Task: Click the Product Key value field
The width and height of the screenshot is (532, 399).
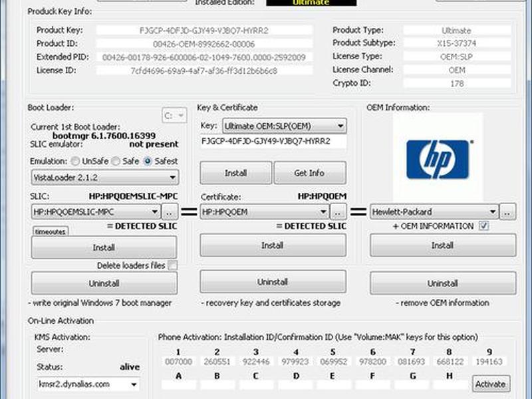Action: click(x=204, y=31)
